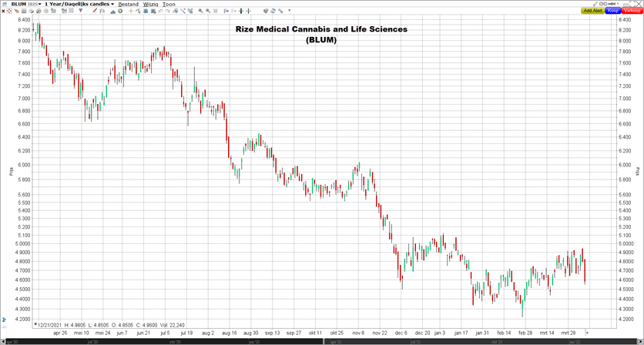Click the 'sep 13' date label

click(272, 333)
